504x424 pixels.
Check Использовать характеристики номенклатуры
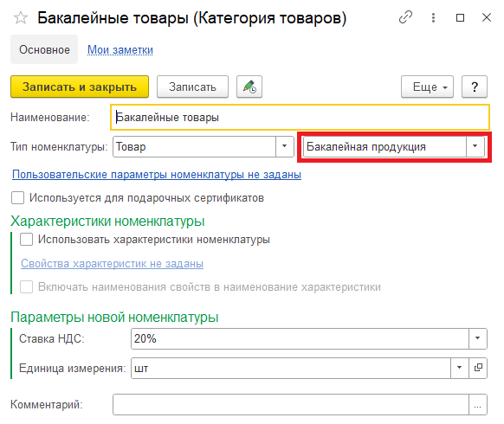click(26, 240)
